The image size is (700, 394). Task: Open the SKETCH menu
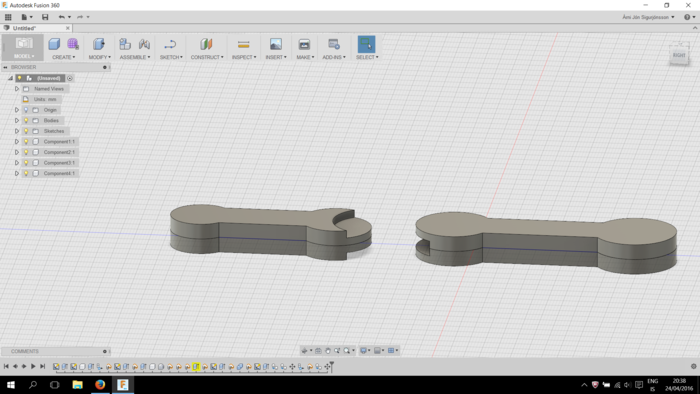[x=171, y=57]
